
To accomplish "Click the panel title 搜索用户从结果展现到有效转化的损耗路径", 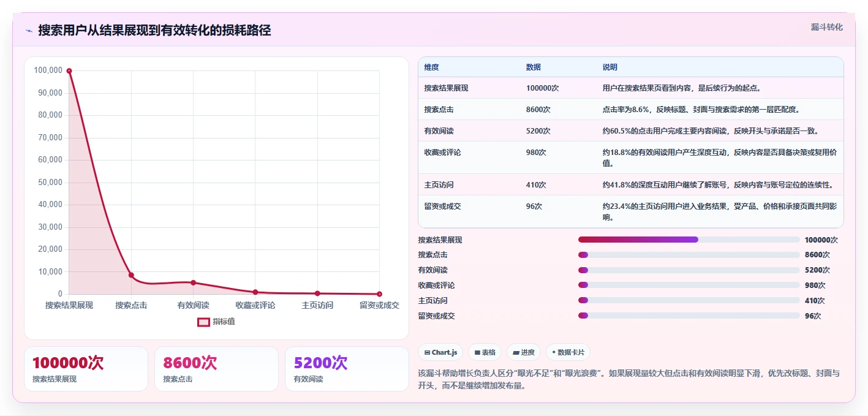I will point(154,31).
